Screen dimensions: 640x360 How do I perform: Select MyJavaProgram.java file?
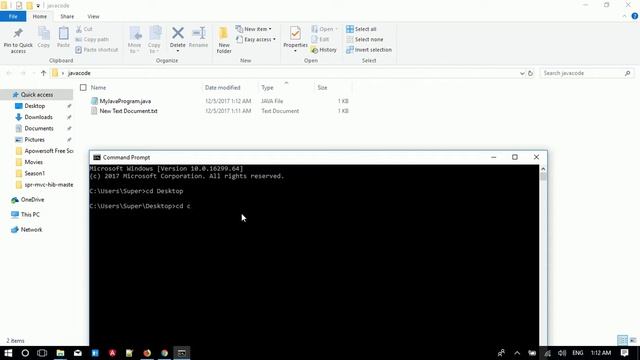tap(125, 101)
